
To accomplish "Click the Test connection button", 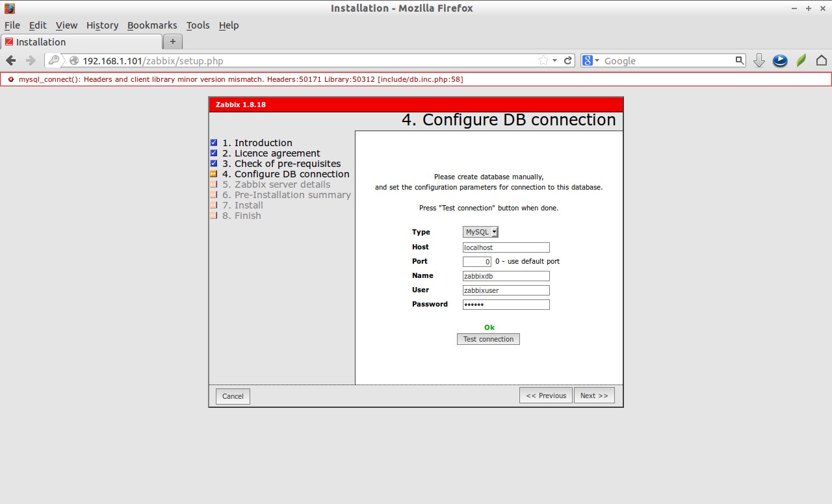I will [488, 339].
